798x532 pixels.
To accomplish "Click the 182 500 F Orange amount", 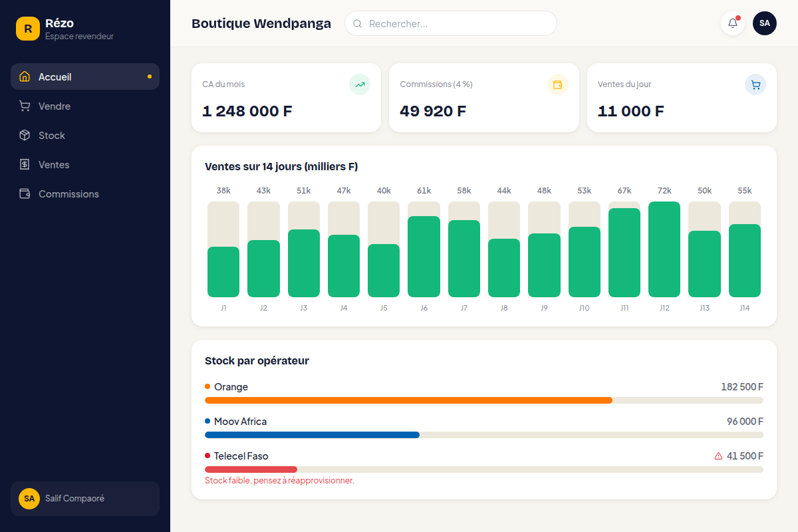I will click(742, 386).
